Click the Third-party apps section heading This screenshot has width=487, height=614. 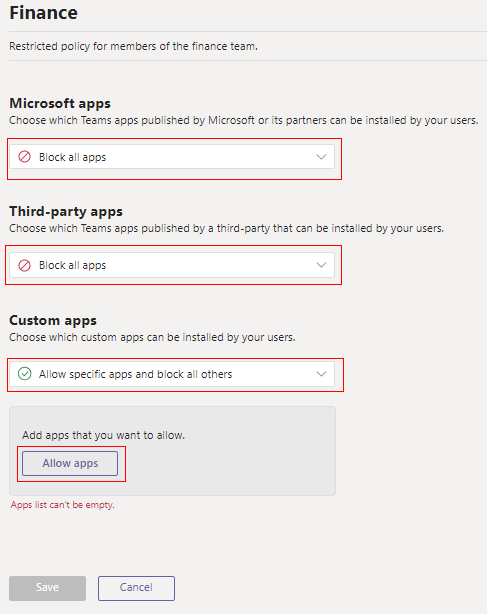[x=66, y=211]
